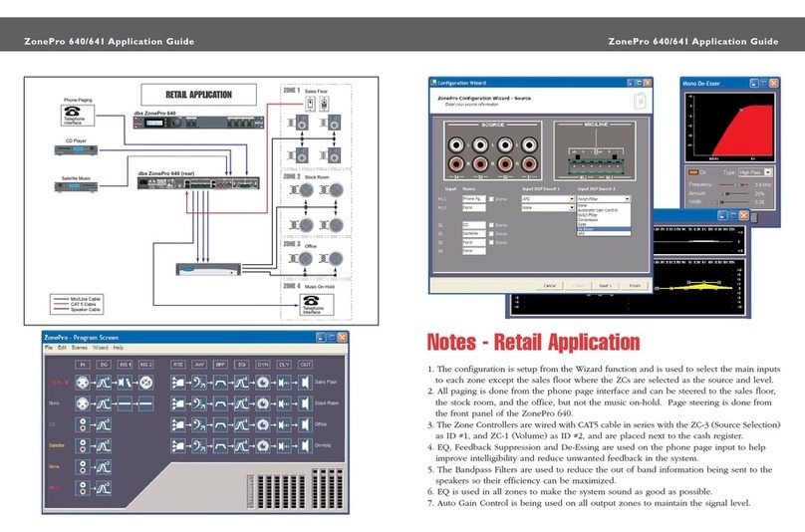Choose De-Esser in the insert dropdown list
Image resolution: width=805 pixels, height=532 pixels.
coord(603,229)
